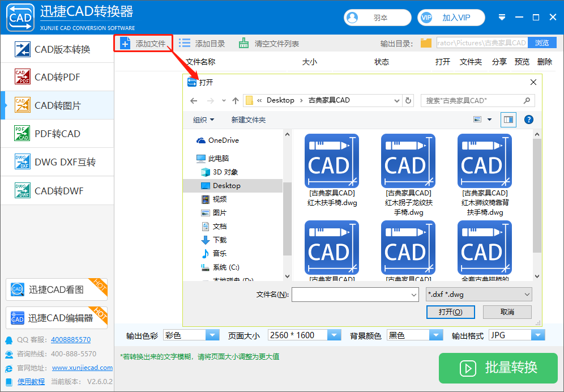Open the 组织 menu in dialog
The image size is (564, 392).
(204, 120)
